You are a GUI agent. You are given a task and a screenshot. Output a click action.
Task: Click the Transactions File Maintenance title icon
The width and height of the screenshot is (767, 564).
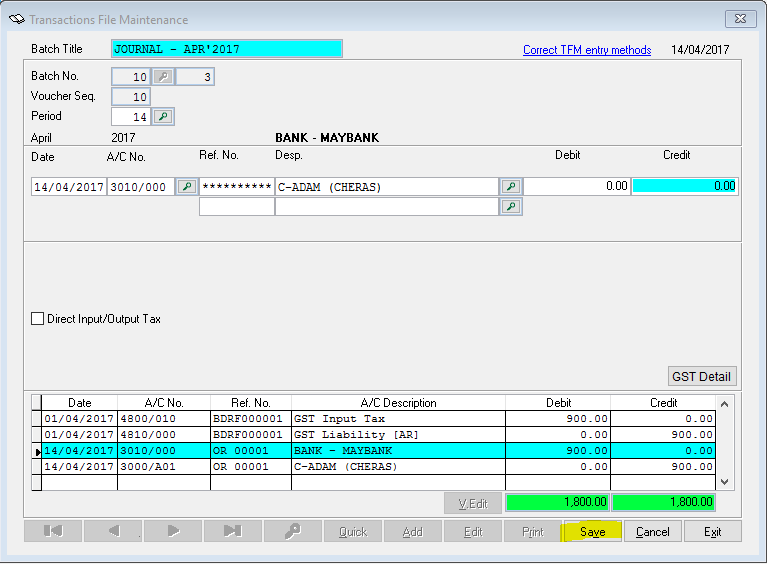[x=17, y=20]
